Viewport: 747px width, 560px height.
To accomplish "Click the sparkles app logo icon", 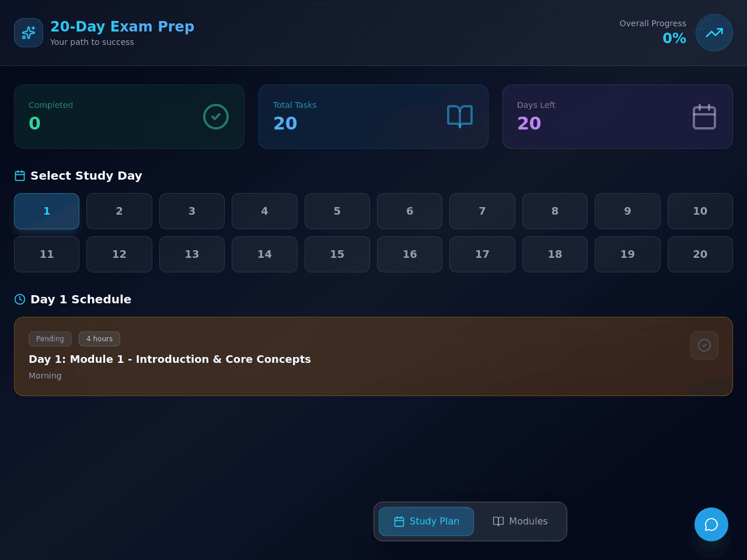I will [29, 33].
